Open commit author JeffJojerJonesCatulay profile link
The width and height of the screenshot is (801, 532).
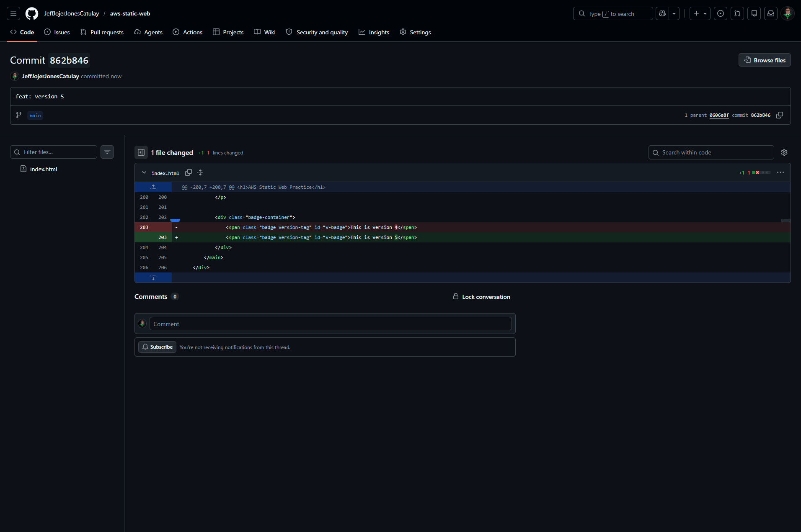50,76
